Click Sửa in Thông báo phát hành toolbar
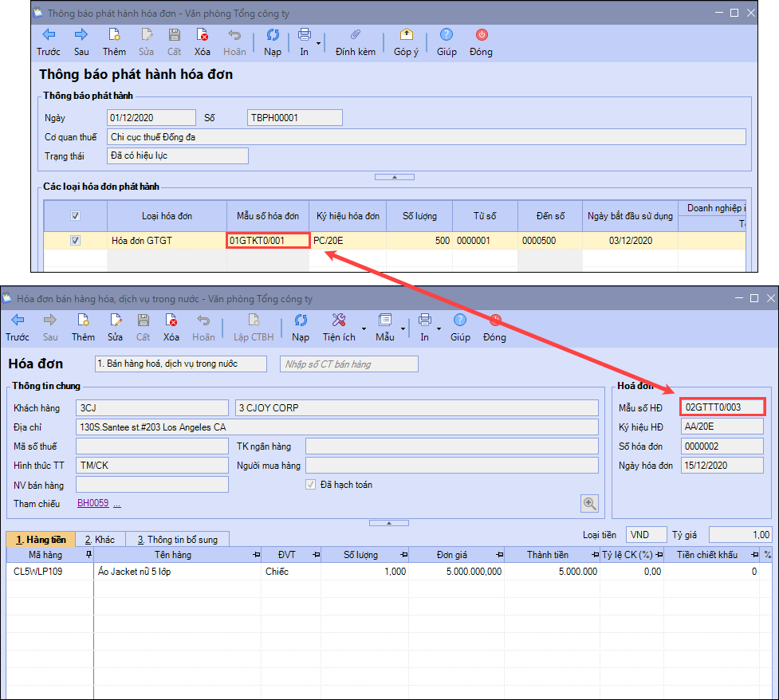 146,42
